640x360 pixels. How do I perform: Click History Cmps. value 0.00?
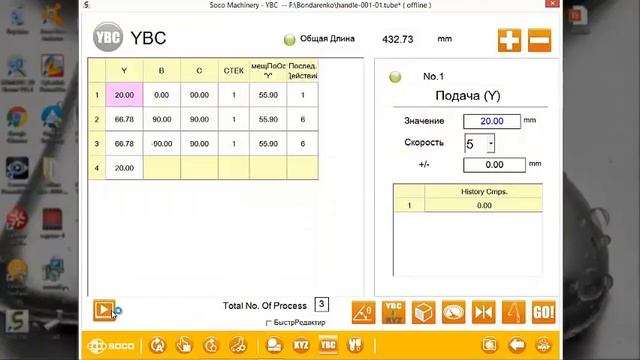point(484,206)
